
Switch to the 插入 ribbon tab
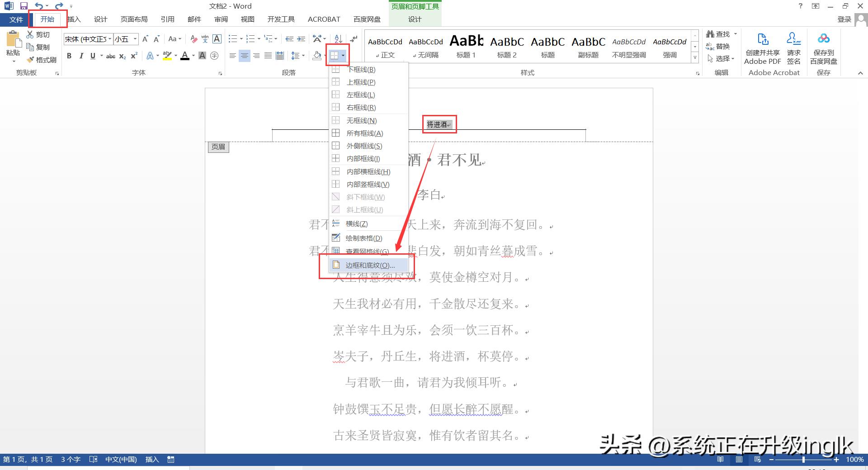[x=74, y=19]
